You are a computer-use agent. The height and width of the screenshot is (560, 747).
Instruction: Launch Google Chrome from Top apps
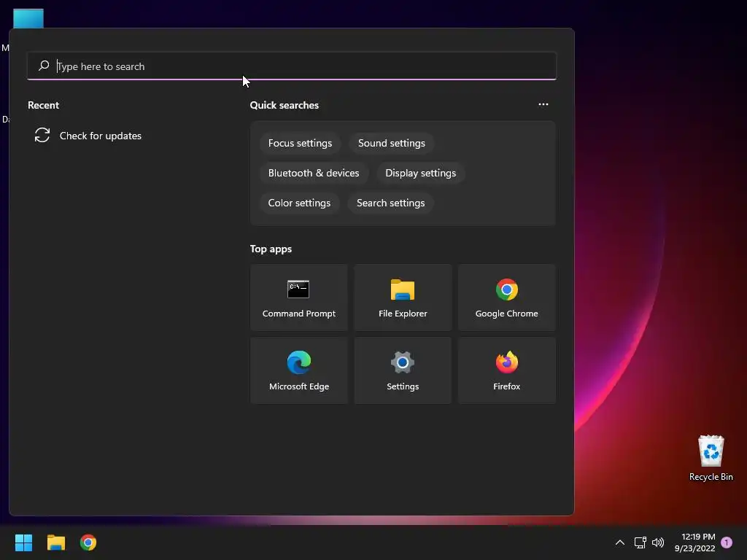click(506, 297)
